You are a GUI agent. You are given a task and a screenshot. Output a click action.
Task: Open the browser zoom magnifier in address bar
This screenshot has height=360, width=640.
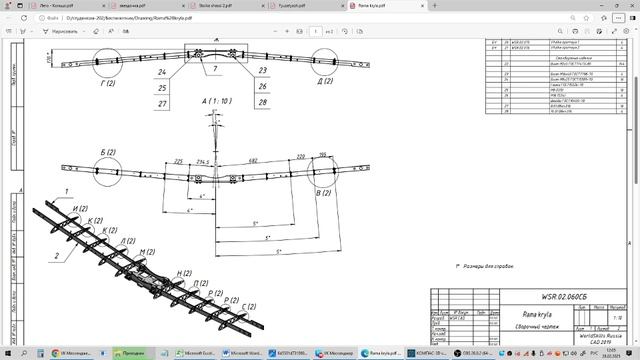point(573,18)
